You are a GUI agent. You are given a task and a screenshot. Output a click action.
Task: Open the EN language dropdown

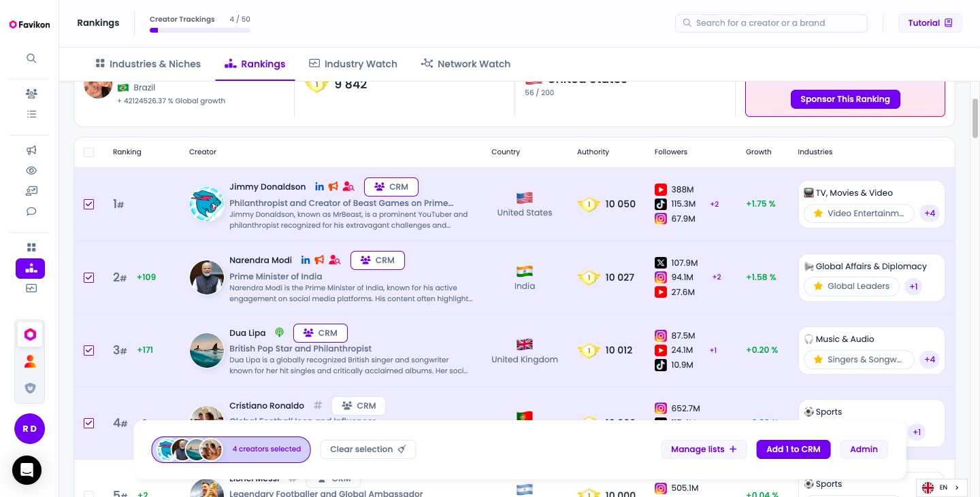pyautogui.click(x=942, y=487)
